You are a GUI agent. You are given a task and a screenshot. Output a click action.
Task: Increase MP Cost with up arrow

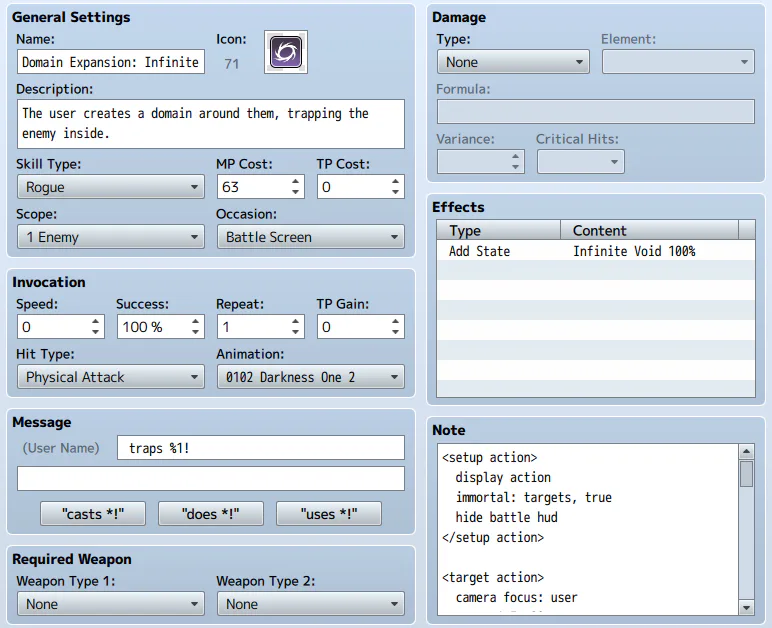[295, 182]
